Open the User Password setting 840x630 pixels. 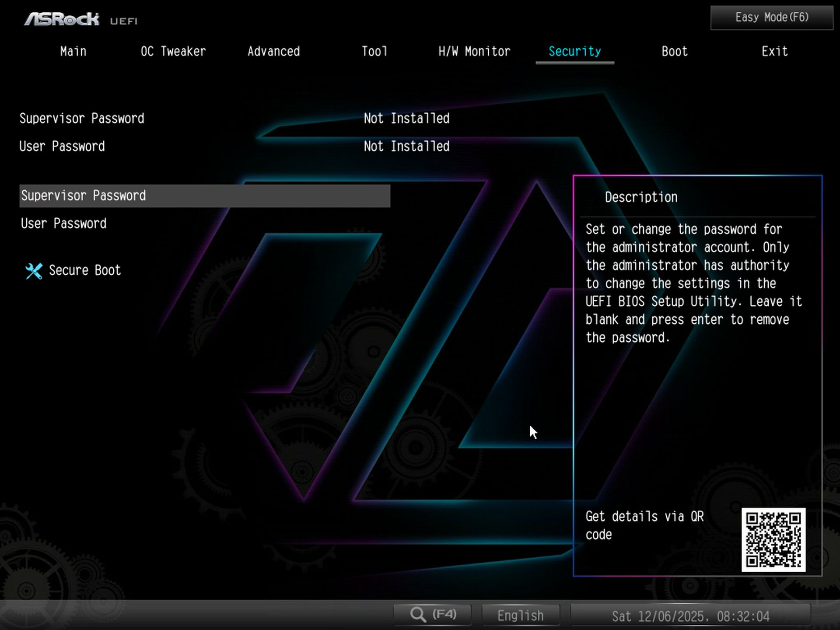[x=63, y=223]
